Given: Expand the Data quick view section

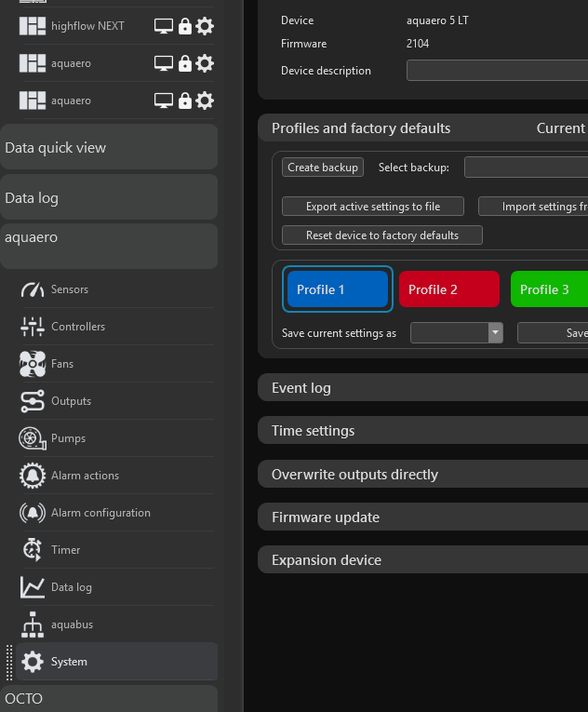Looking at the screenshot, I should pyautogui.click(x=109, y=148).
